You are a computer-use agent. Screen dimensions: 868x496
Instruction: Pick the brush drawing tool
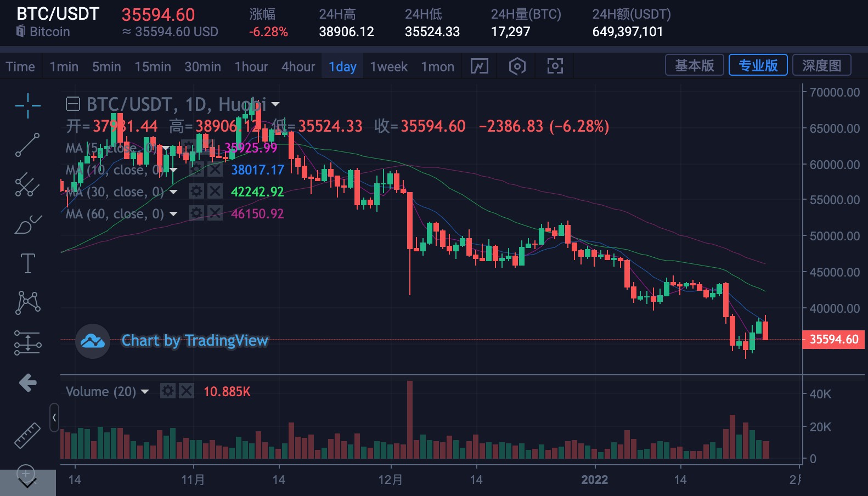pos(27,224)
